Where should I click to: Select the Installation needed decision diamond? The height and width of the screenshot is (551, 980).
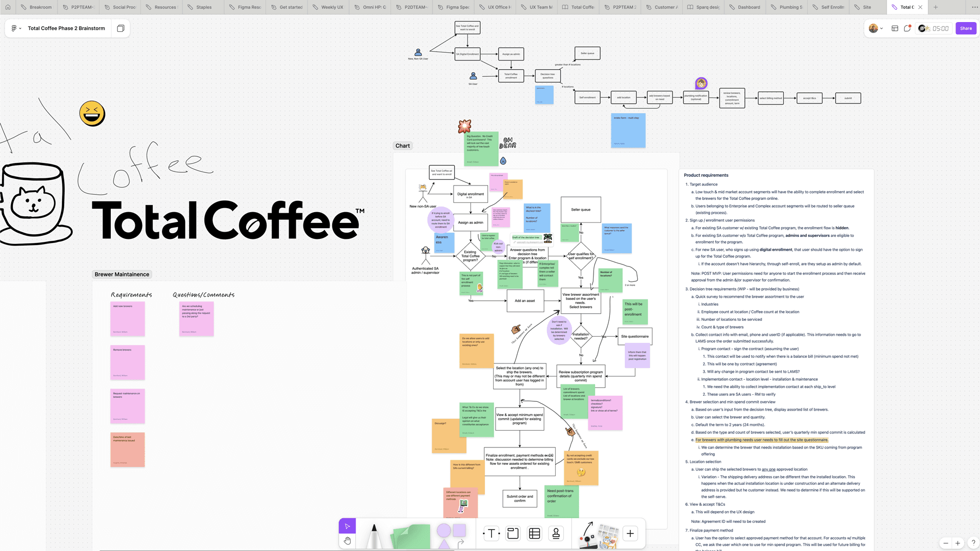pyautogui.click(x=581, y=336)
